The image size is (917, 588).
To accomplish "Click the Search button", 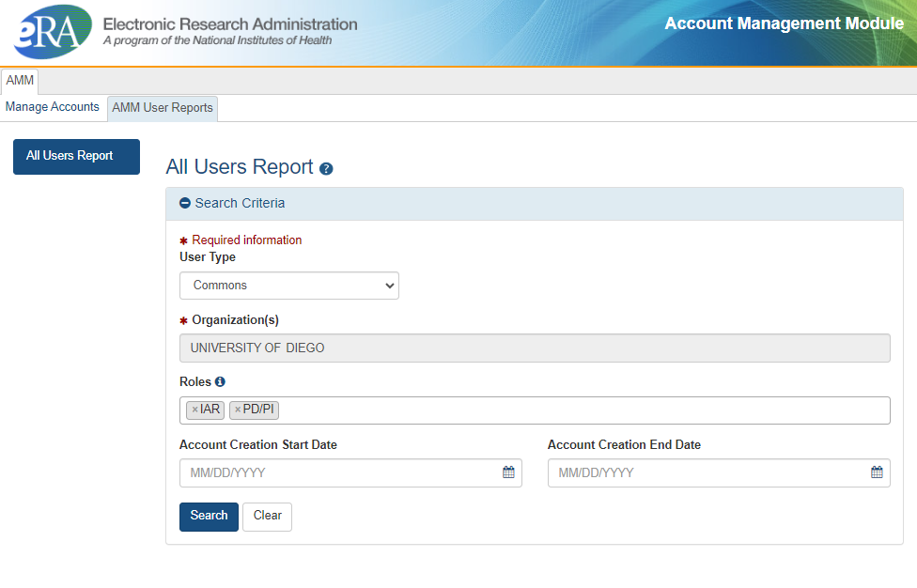I will [209, 516].
